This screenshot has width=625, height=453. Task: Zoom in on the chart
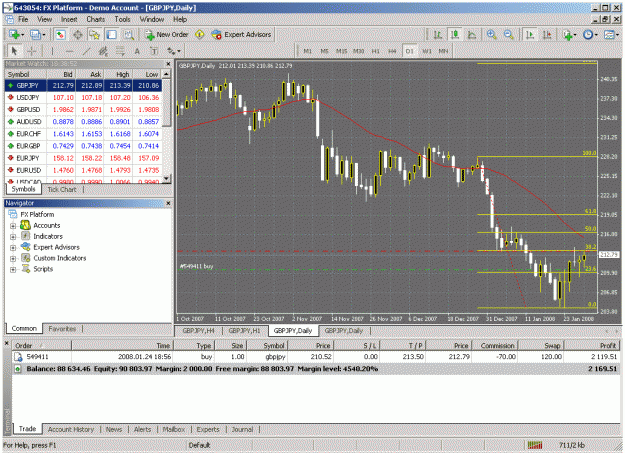tap(492, 35)
